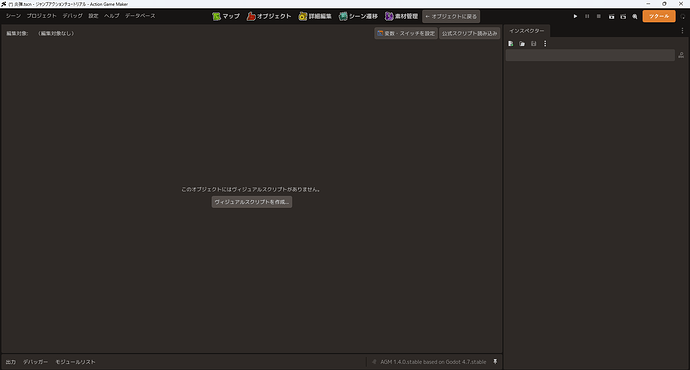The width and height of the screenshot is (690, 370).
Task: Click the second clapperboard run-specific-scene icon
Action: [623, 16]
